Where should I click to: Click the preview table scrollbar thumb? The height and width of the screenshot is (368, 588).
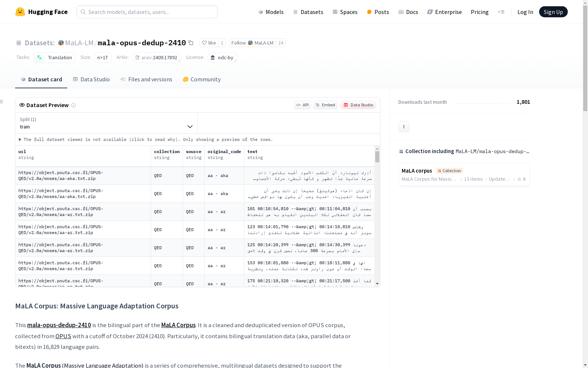coord(377,157)
